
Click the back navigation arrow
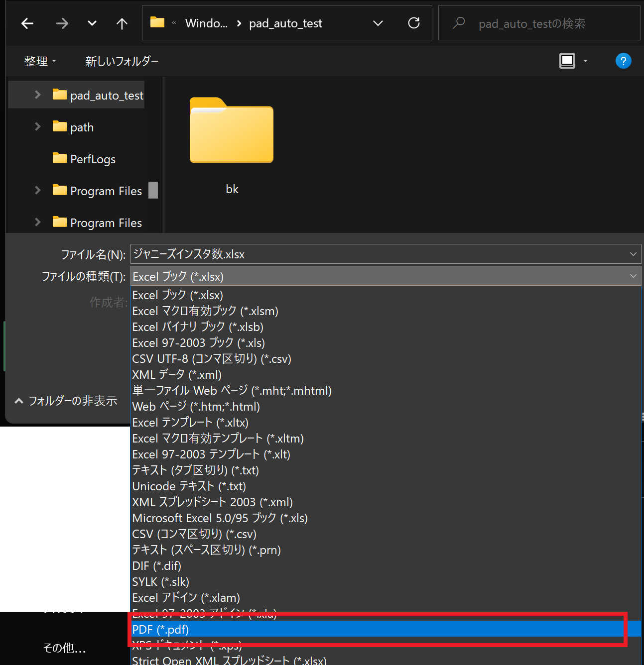tap(27, 23)
